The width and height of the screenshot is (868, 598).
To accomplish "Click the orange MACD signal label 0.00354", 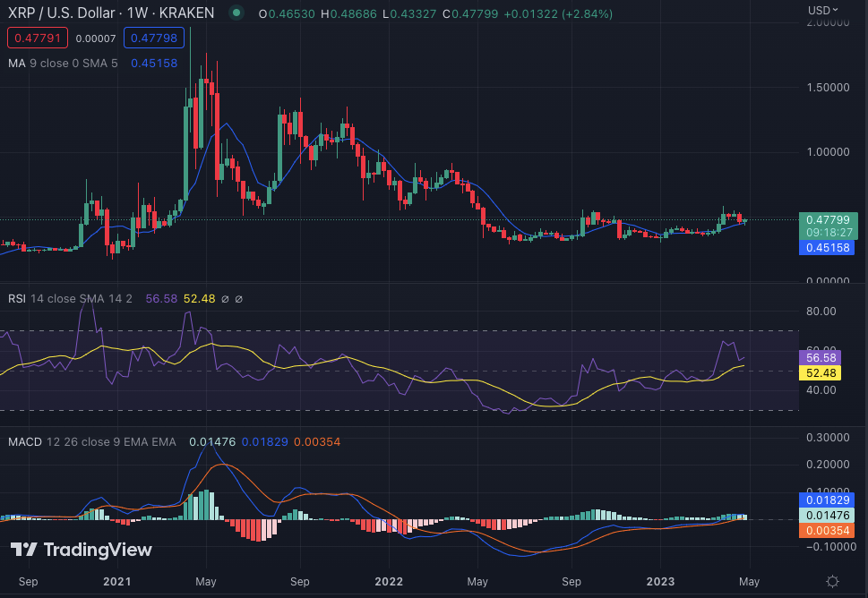I will pos(827,531).
